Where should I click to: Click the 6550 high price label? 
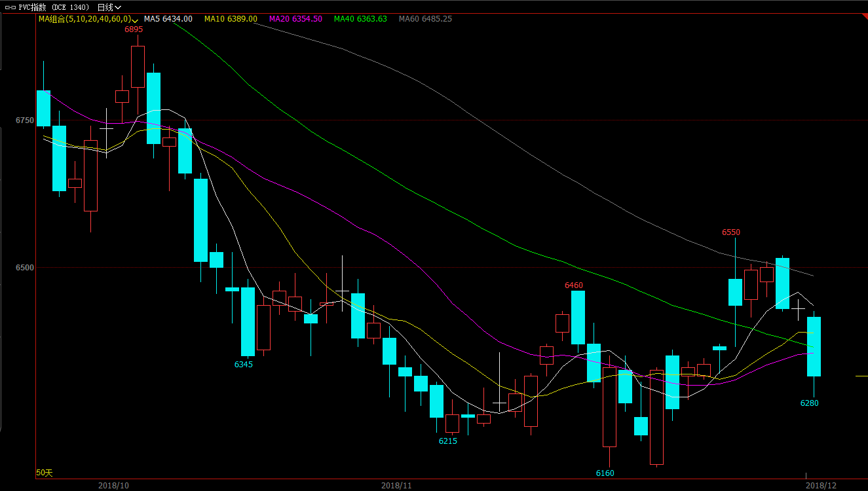coord(731,232)
